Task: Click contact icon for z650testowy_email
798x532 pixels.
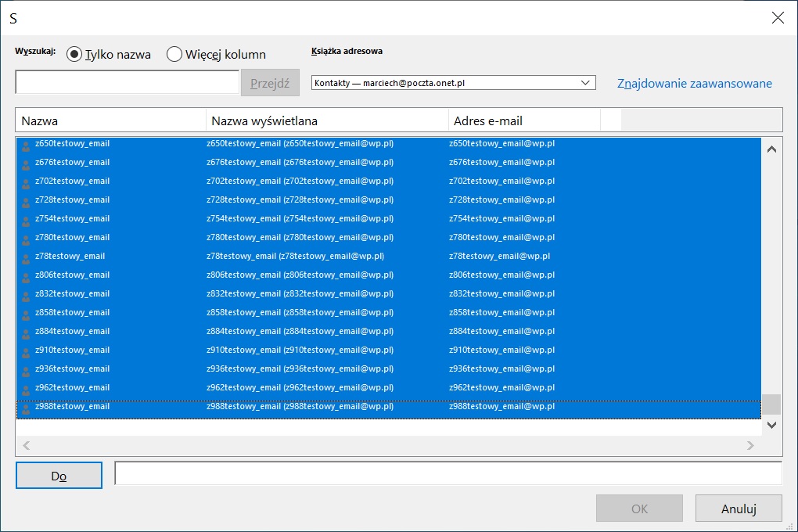Action: [26, 144]
